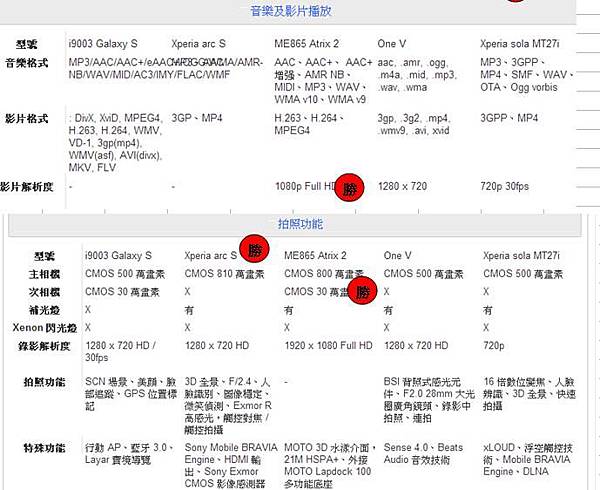Click the '行動 AP、藍牙 3.0' cell
The image size is (600, 490).
tap(129, 454)
